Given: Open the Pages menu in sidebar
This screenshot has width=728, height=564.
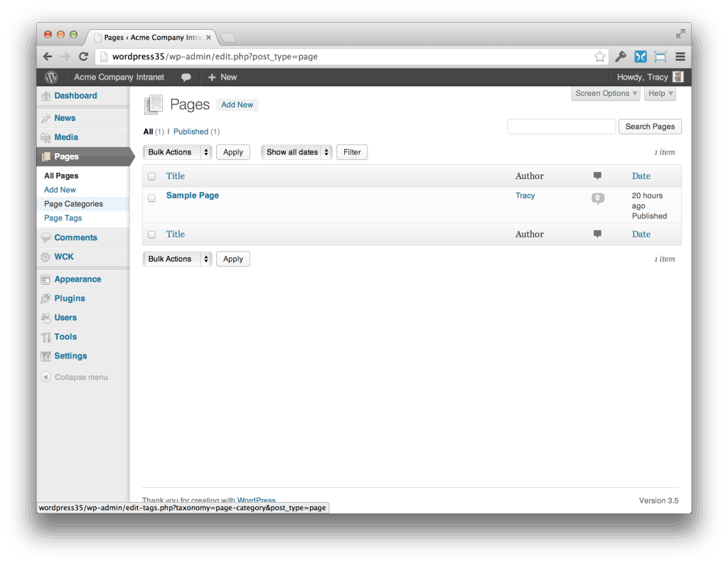Looking at the screenshot, I should click(84, 156).
